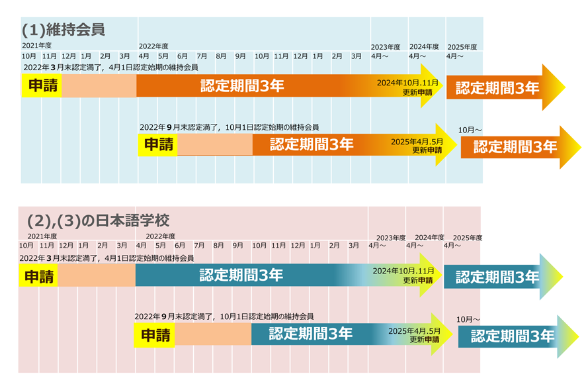Click yellow '申請' box in 維持会員 9月末 row

[158, 144]
